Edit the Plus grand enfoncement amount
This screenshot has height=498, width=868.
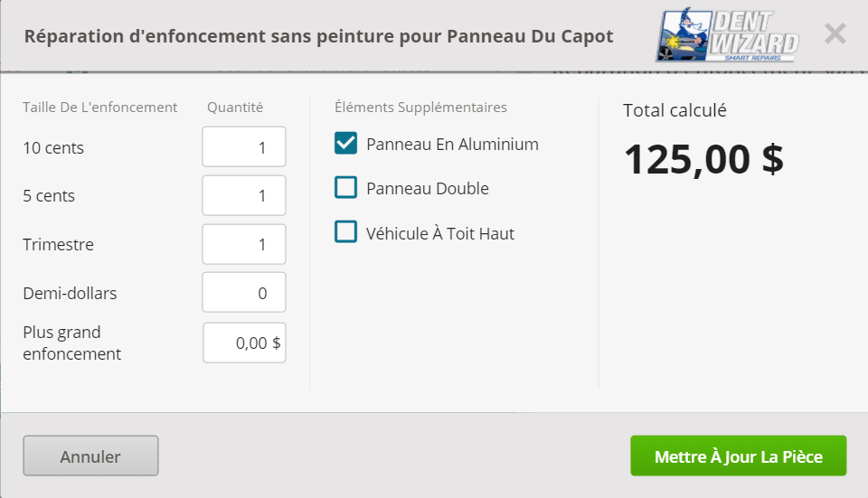pyautogui.click(x=245, y=343)
